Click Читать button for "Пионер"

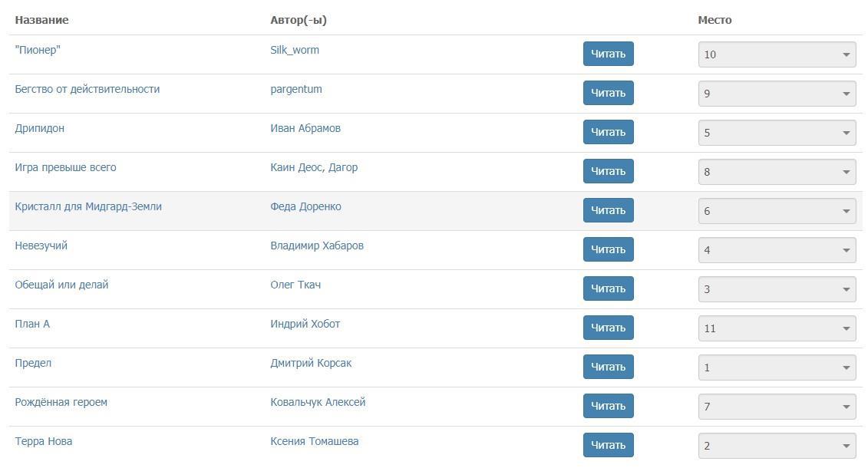[x=608, y=54]
